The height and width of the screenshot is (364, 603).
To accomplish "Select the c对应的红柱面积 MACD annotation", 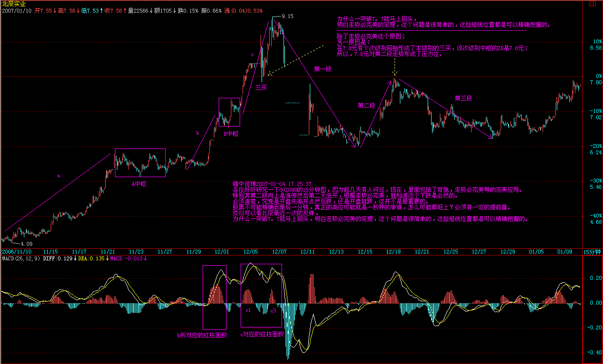I will 262,334.
